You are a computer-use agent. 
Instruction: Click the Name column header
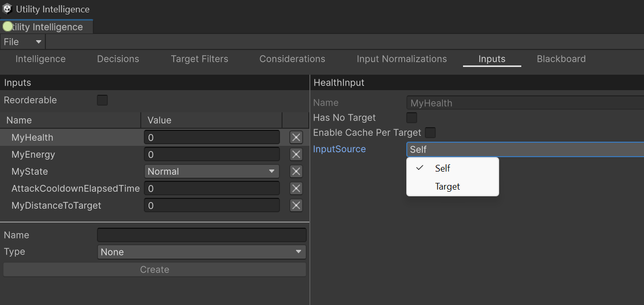point(71,120)
